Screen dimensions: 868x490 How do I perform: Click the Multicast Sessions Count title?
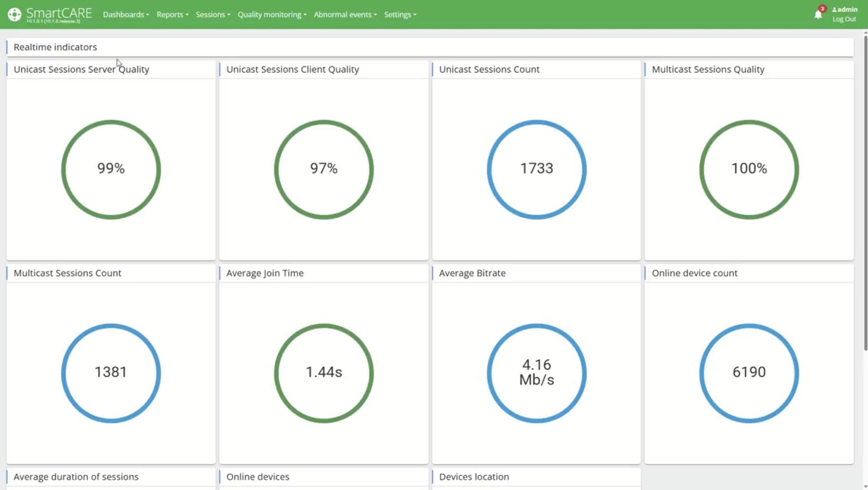pyautogui.click(x=68, y=273)
